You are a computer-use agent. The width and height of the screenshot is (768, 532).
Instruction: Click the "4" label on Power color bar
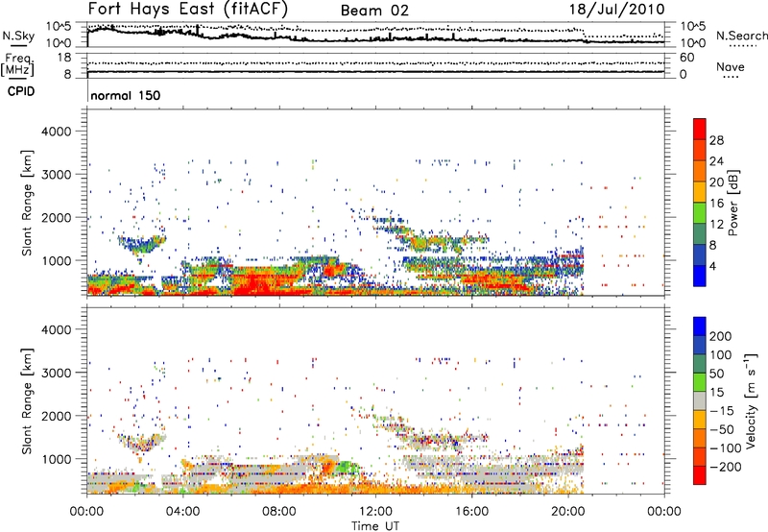tap(713, 266)
